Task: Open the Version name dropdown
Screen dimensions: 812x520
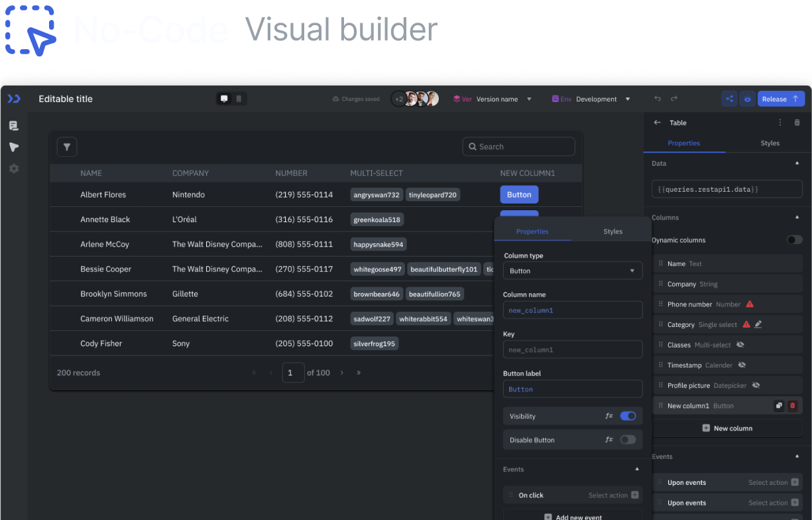Action: (x=503, y=99)
